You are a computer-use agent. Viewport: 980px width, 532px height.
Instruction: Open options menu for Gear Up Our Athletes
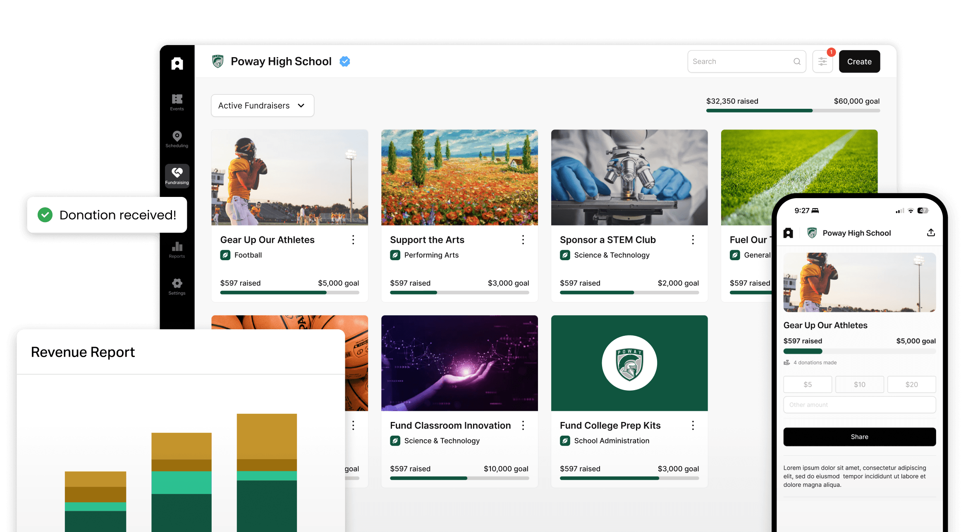(x=353, y=240)
